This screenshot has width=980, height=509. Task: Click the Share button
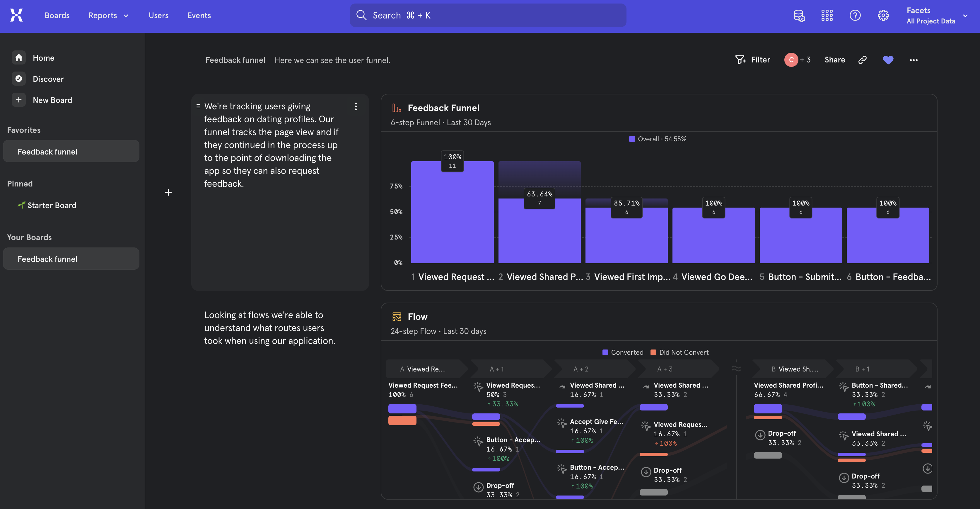click(834, 60)
